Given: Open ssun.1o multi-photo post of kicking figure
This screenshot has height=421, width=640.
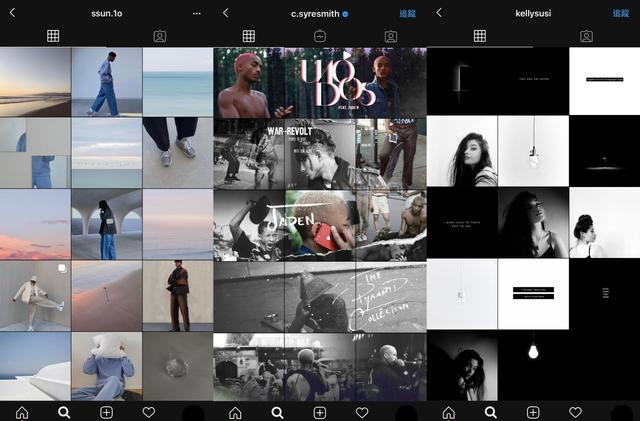Looking at the screenshot, I should pyautogui.click(x=35, y=295).
